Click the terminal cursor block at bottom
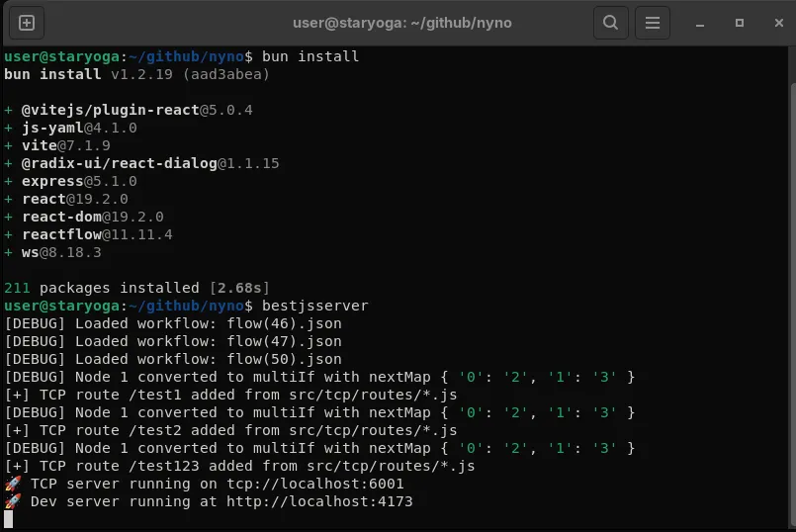Screen dimensions: 796x532 pos(9,519)
